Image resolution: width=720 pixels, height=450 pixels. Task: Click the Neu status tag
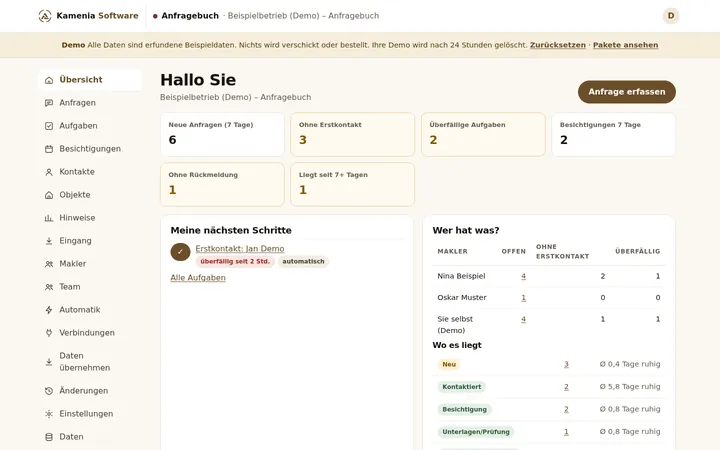pyautogui.click(x=449, y=364)
